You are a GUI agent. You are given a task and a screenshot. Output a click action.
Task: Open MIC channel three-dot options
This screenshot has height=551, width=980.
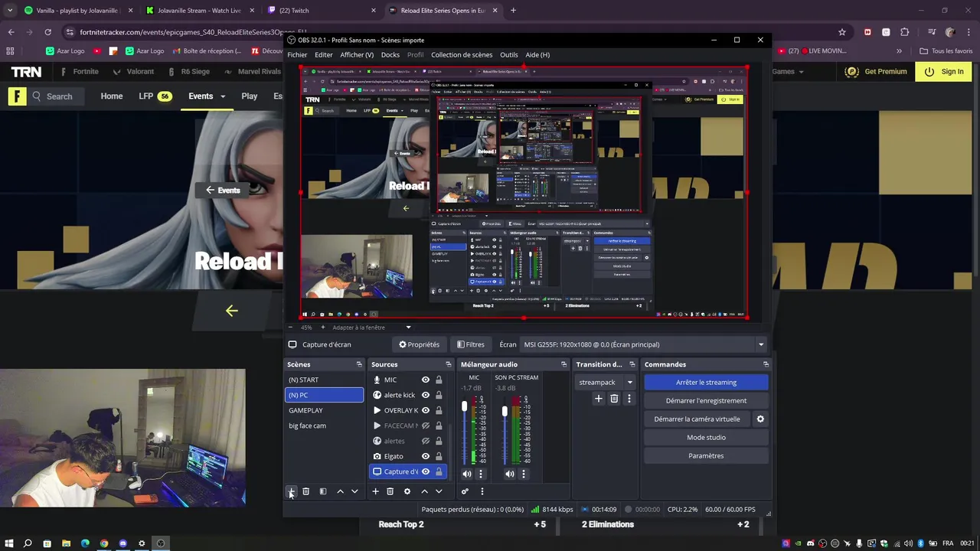click(481, 474)
